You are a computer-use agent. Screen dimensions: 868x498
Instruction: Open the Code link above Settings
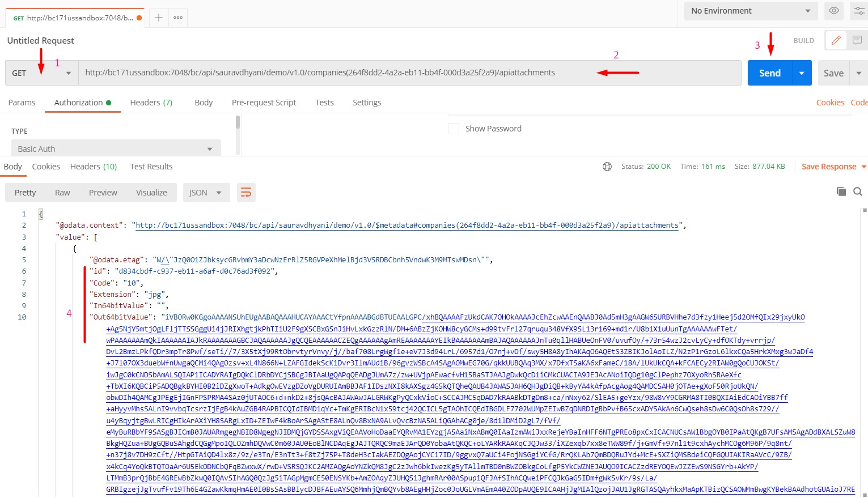pos(859,103)
